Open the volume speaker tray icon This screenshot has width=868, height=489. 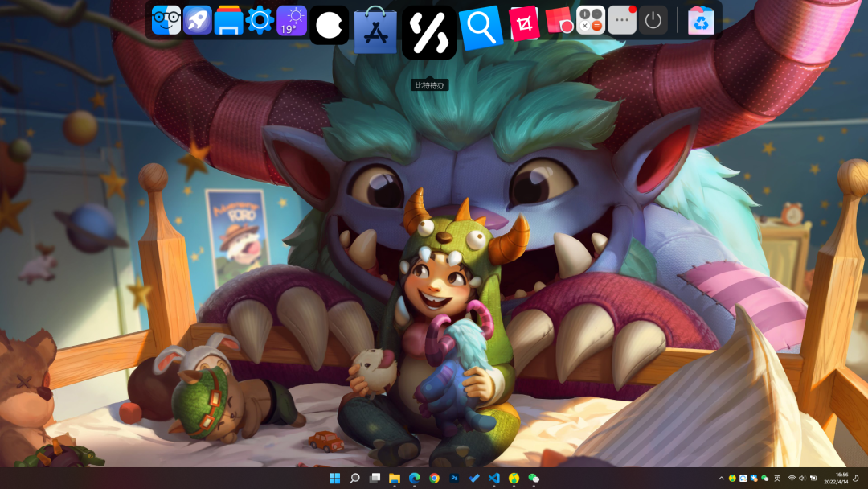802,478
